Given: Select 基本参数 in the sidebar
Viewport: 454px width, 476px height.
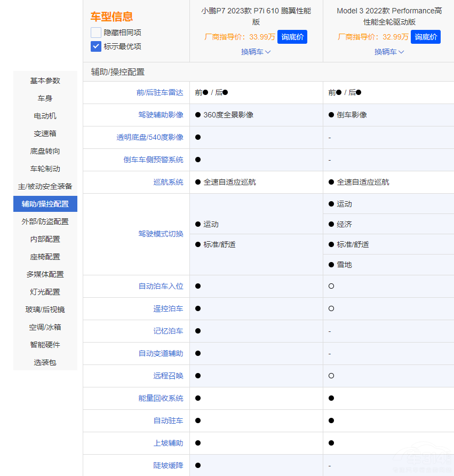Looking at the screenshot, I should pos(45,81).
